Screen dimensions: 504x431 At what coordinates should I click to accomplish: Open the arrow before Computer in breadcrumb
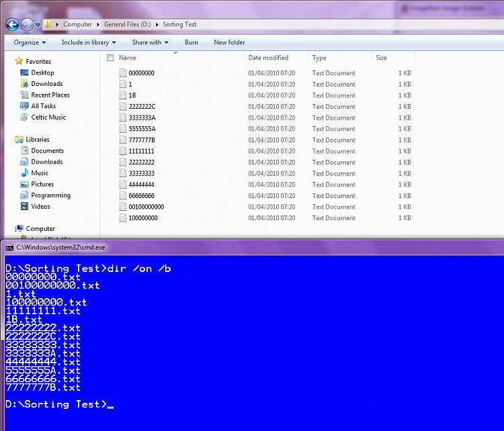[57, 24]
